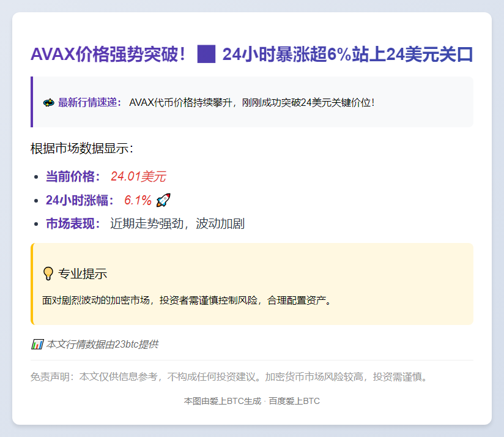Click the footer text 本图由爱上BTC生成
504x437 pixels.
click(x=223, y=401)
